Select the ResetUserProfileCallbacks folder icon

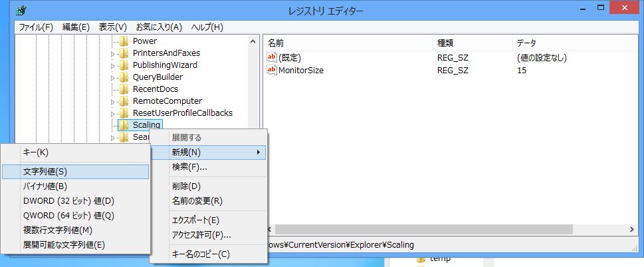[x=124, y=113]
